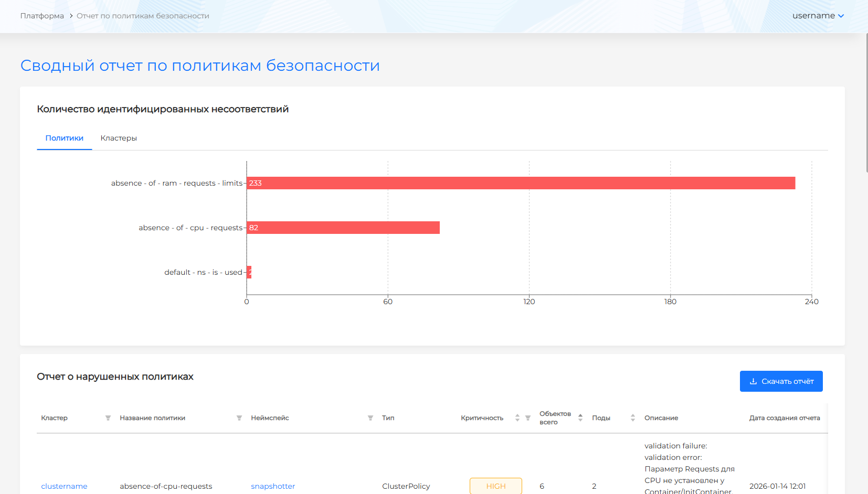Click the HIGH criticality badge
868x494 pixels.
tap(495, 486)
